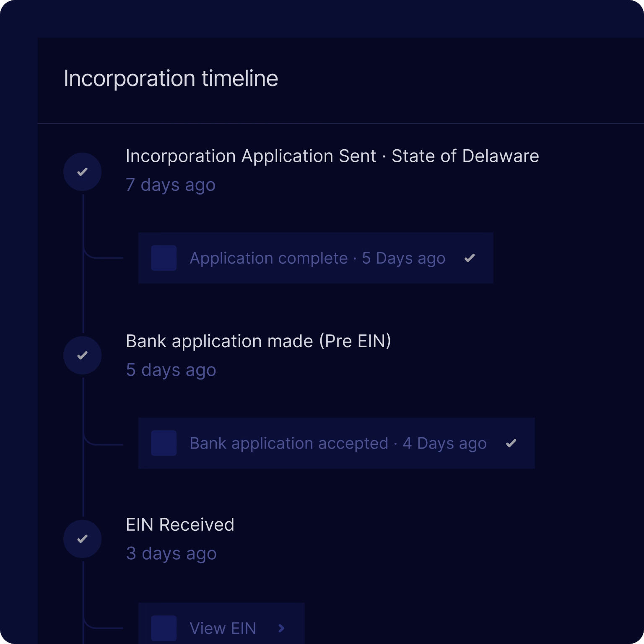Image resolution: width=644 pixels, height=644 pixels.
Task: Expand the View EIN chevron arrow
Action: tap(281, 628)
